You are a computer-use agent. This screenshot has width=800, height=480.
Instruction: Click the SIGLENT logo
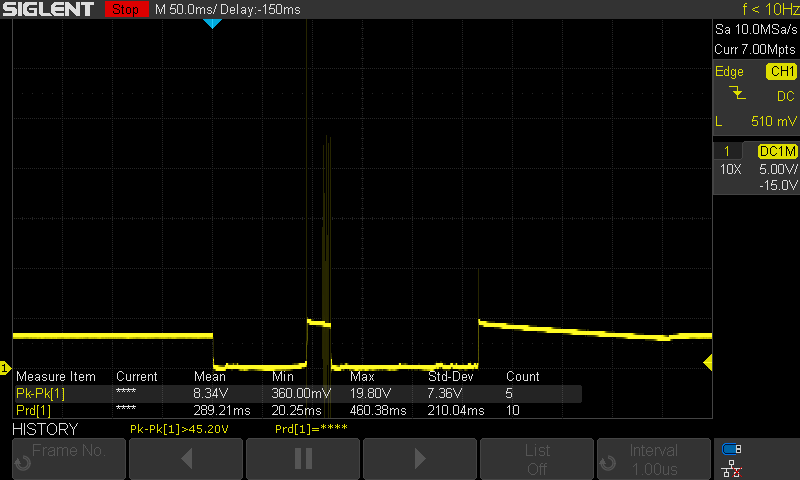pos(50,9)
